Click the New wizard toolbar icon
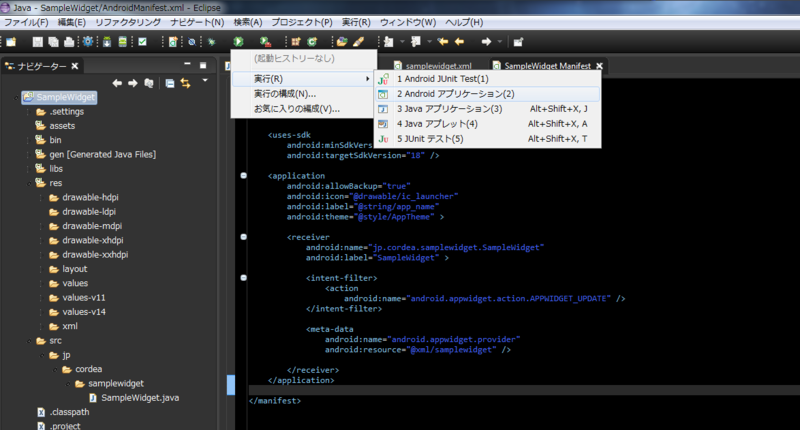The height and width of the screenshot is (430, 800). click(x=11, y=42)
